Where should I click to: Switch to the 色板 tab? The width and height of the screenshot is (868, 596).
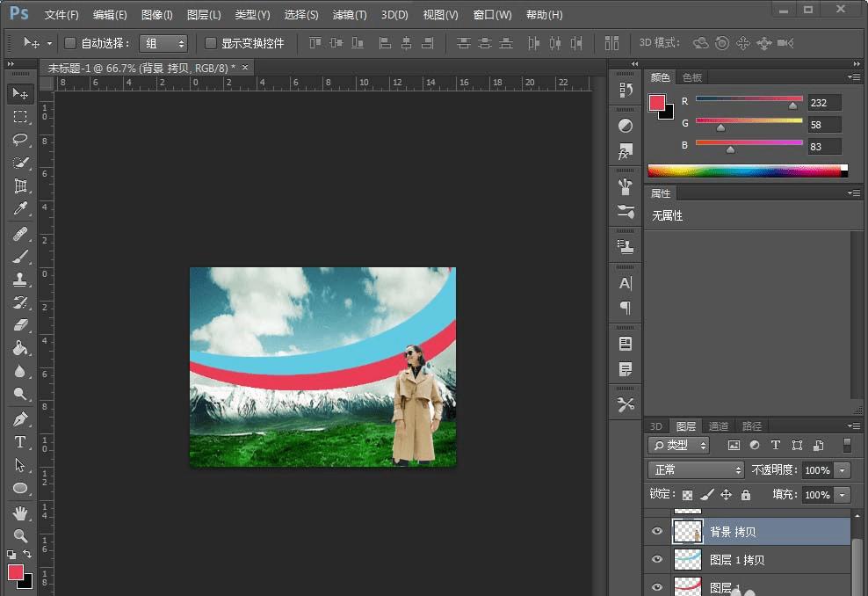pos(692,77)
